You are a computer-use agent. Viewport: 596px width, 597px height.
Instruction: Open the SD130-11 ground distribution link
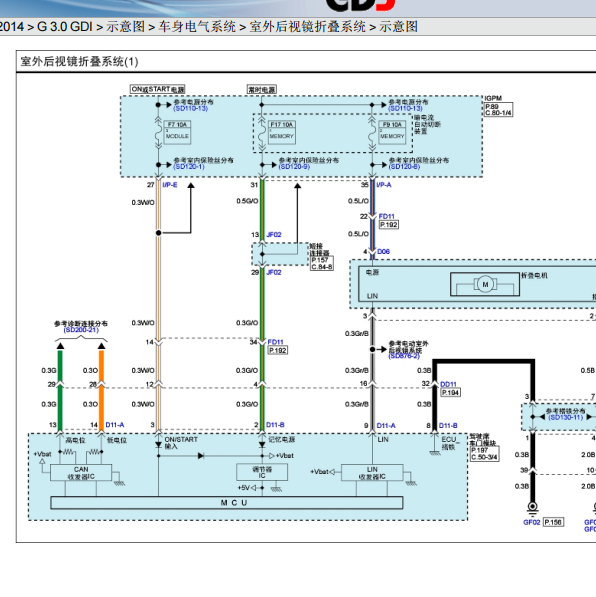click(566, 417)
